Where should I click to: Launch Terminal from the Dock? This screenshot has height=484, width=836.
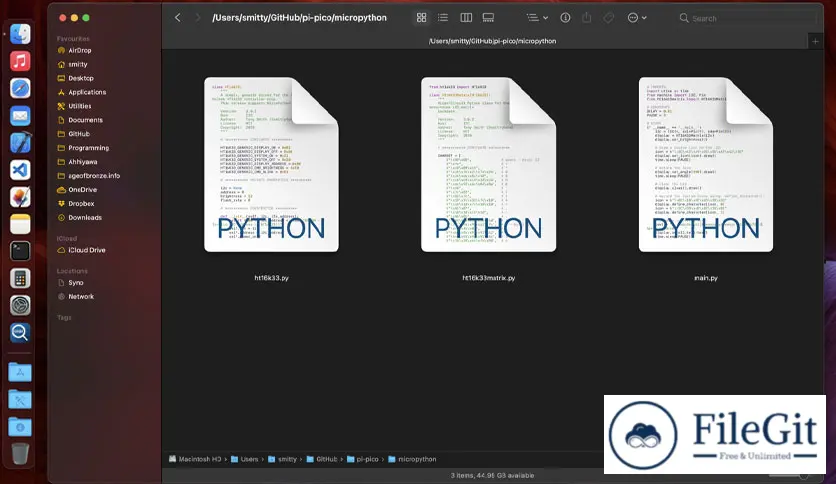pyautogui.click(x=20, y=251)
